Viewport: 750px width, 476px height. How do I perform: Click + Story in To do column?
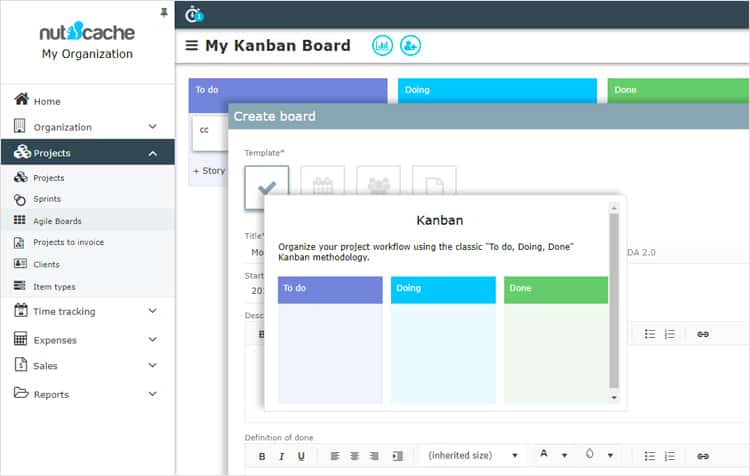pyautogui.click(x=209, y=171)
